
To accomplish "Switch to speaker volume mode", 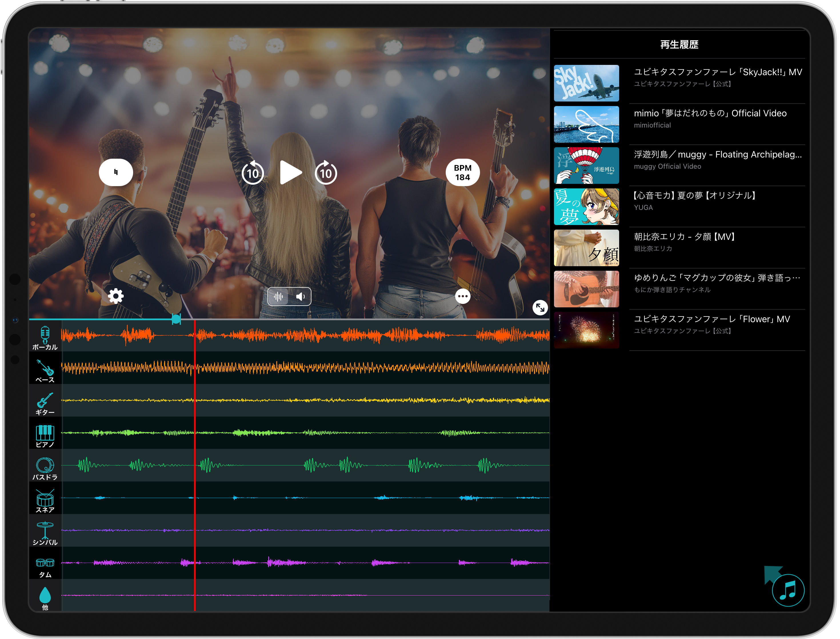I will pyautogui.click(x=300, y=297).
